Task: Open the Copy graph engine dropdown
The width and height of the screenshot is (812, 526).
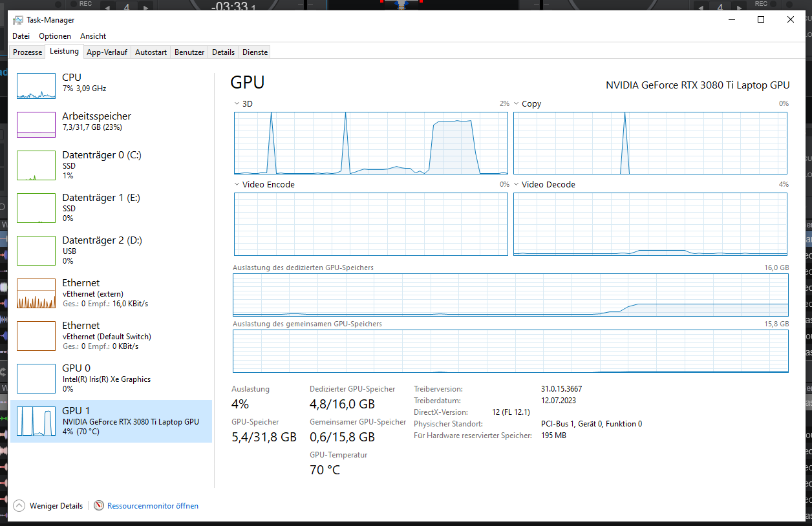Action: click(x=516, y=103)
